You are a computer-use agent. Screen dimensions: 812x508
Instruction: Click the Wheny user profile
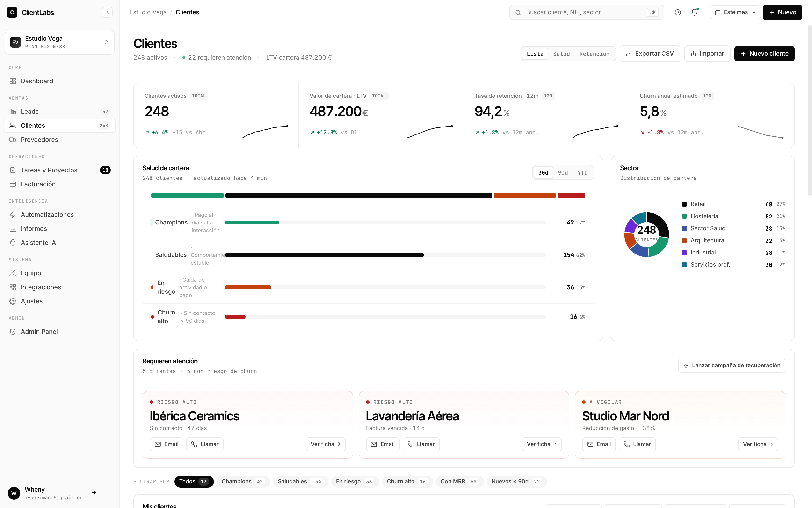47,493
